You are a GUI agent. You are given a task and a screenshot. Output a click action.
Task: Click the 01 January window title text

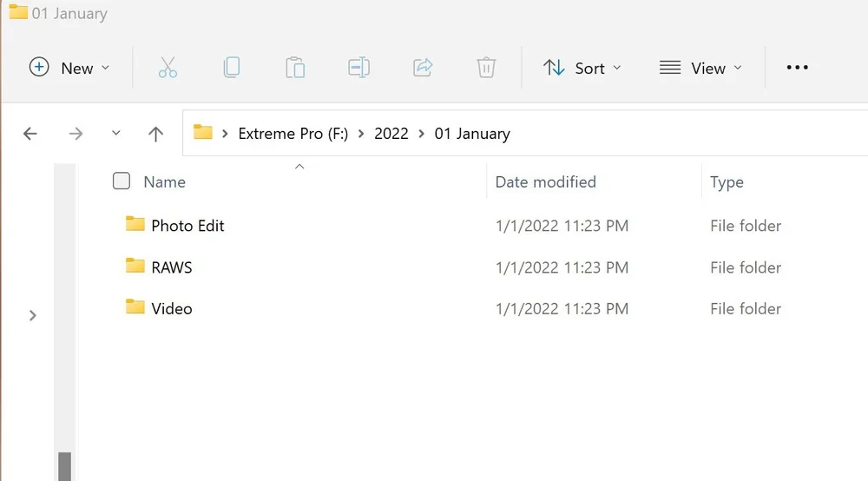click(x=69, y=13)
